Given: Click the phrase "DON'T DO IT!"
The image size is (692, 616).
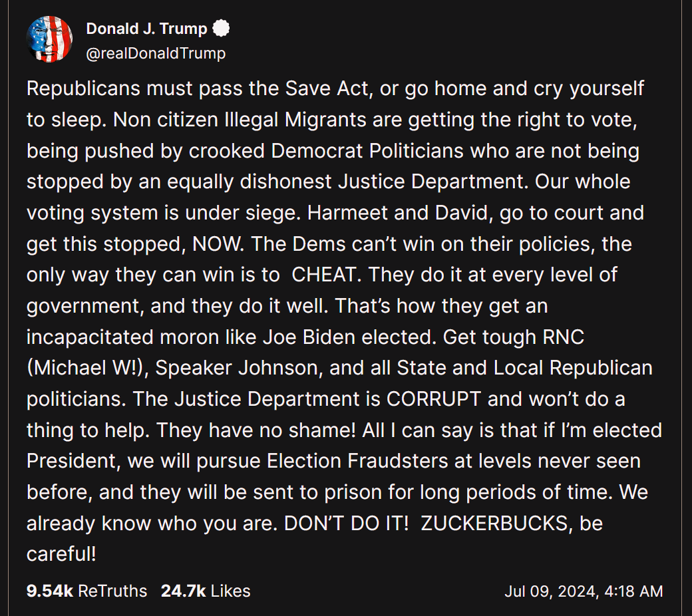Looking at the screenshot, I should [x=346, y=523].
